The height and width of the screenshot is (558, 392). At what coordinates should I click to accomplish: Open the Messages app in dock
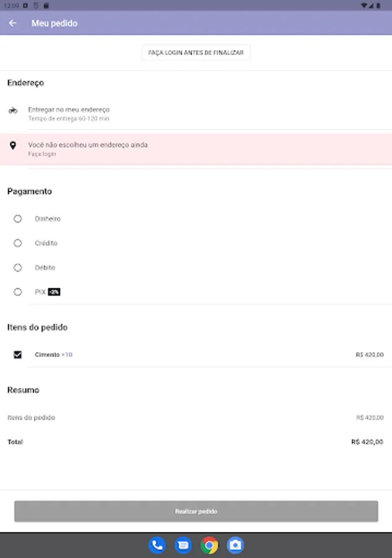click(183, 545)
